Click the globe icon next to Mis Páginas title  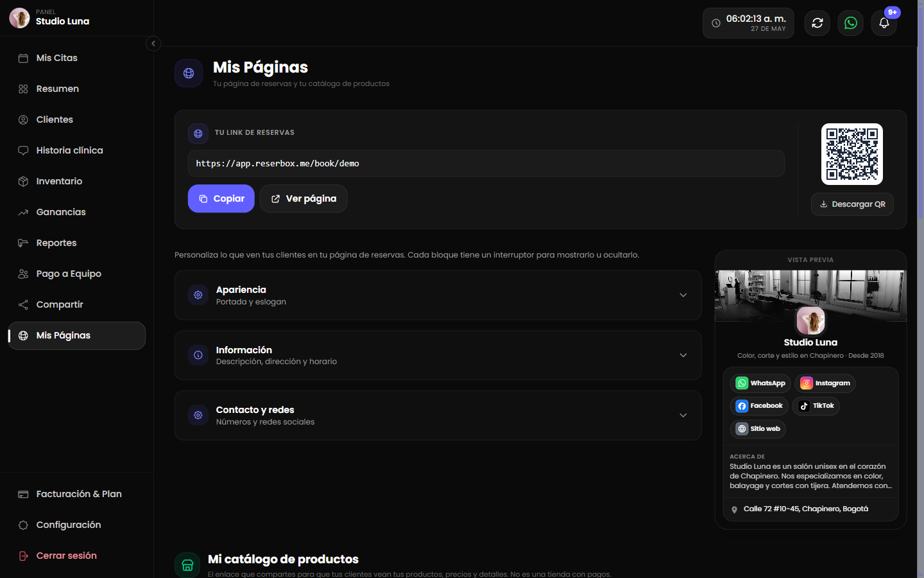[189, 73]
